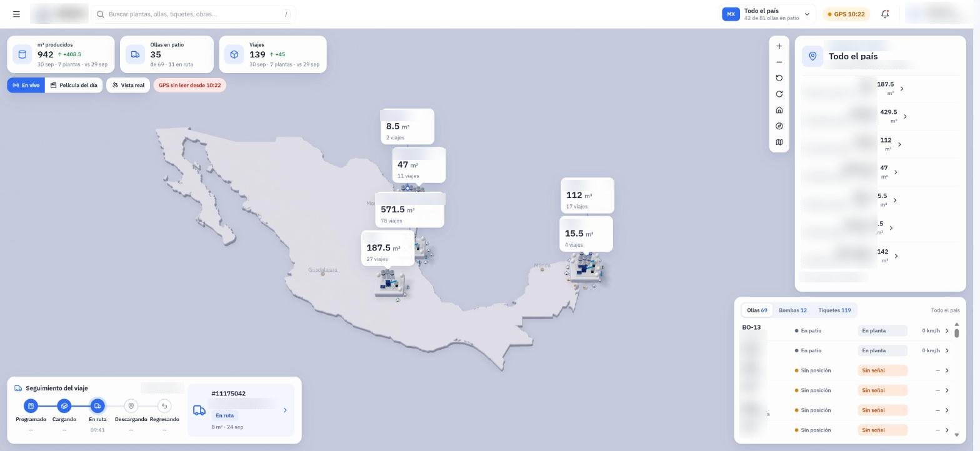
Task: Enable En vivo mode
Action: tap(26, 85)
